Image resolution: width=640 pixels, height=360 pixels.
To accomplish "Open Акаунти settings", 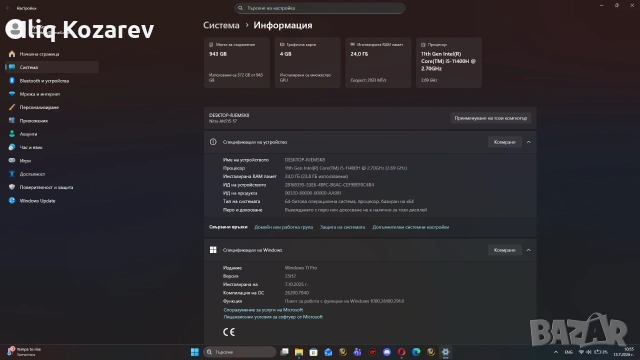I will coord(51,134).
